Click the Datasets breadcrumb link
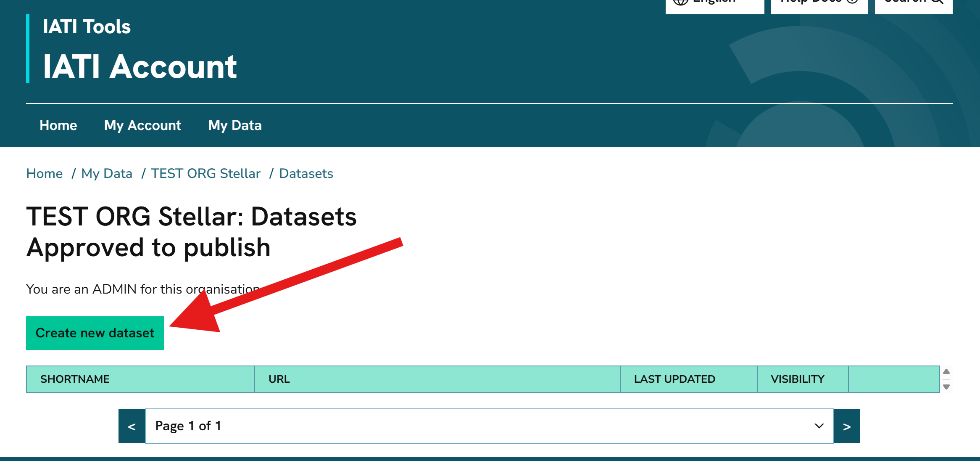This screenshot has height=461, width=980. tap(306, 173)
